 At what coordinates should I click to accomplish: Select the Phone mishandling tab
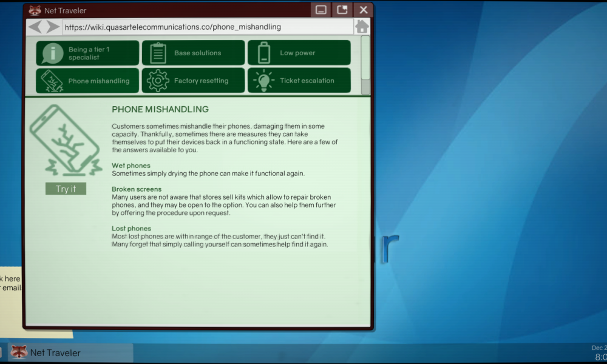click(87, 81)
